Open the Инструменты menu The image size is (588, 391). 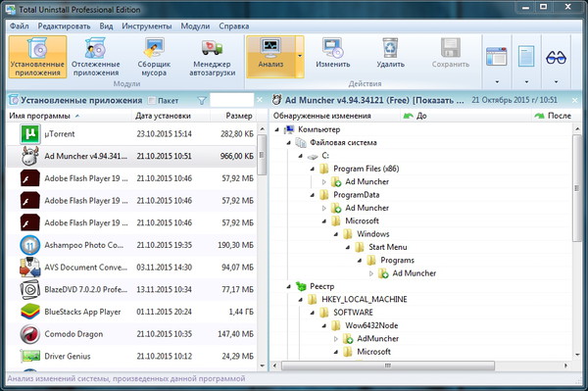(147, 26)
